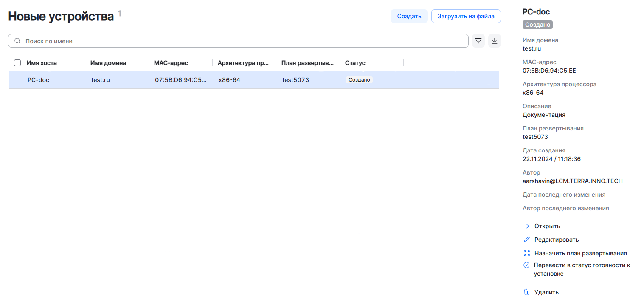Click the pencil icon for Редактировать
This screenshot has height=302, width=644.
tap(527, 240)
